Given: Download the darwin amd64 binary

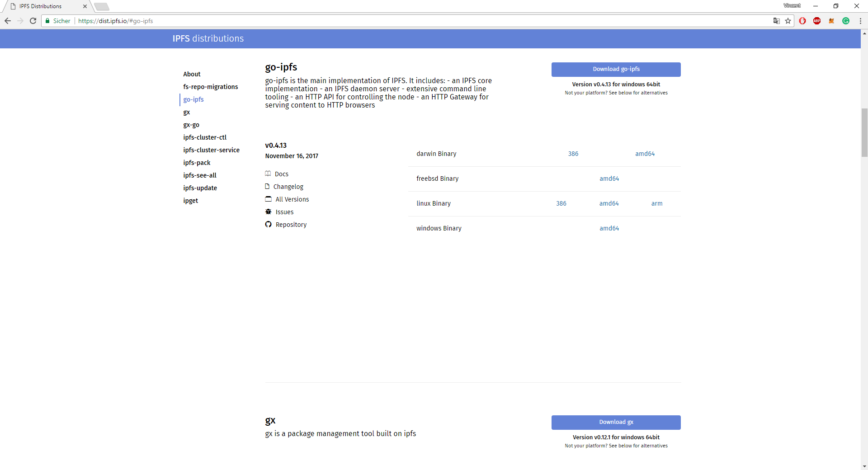Looking at the screenshot, I should (645, 154).
